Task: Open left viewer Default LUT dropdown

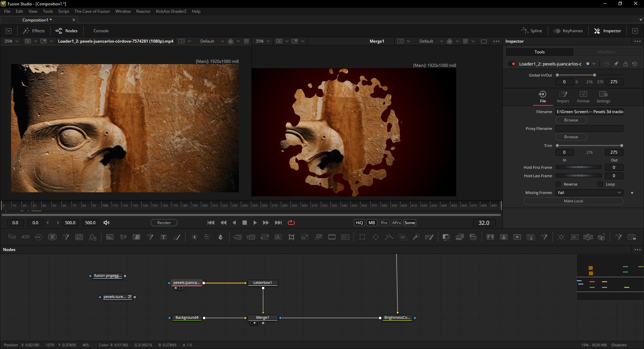Action: 212,41
